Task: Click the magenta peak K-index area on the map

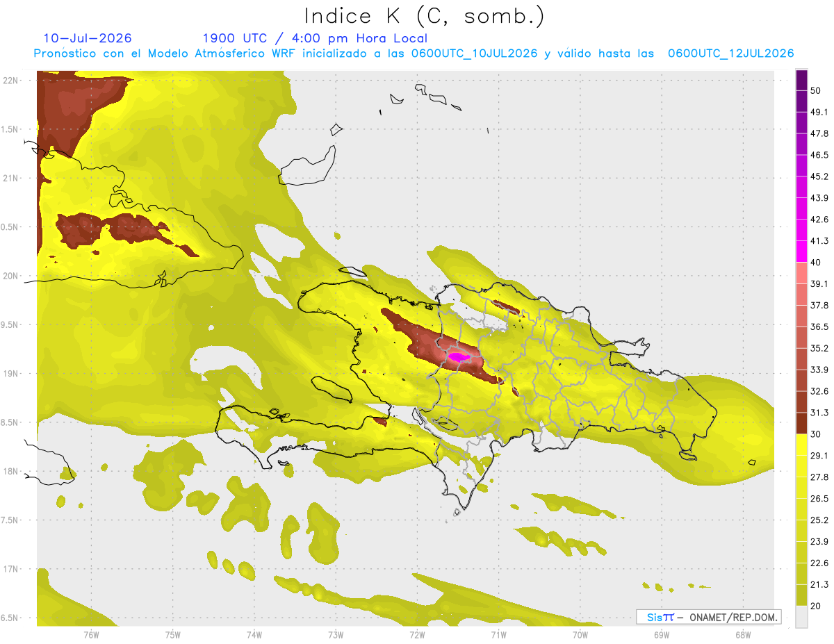Action: click(x=458, y=357)
